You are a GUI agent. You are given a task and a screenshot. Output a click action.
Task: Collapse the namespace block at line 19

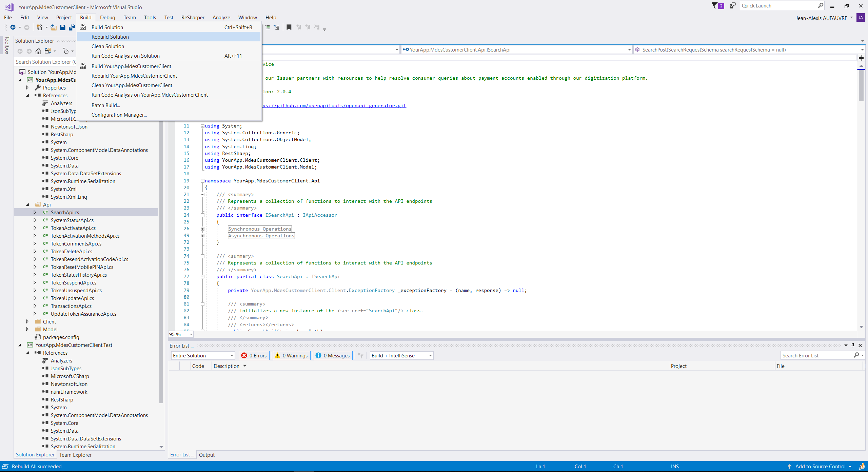point(202,181)
